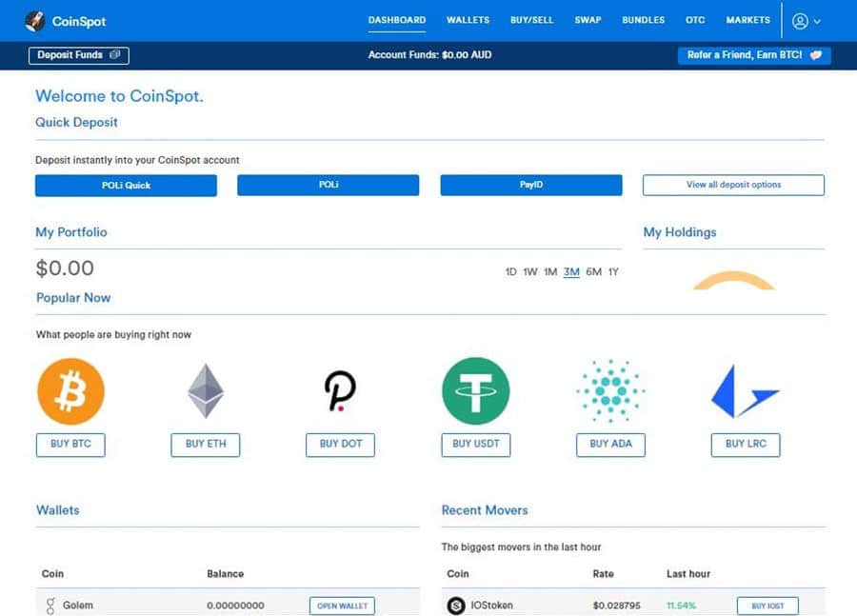The width and height of the screenshot is (857, 616).
Task: Click Refer a Friend, Earn BTC banner
Action: [x=754, y=55]
